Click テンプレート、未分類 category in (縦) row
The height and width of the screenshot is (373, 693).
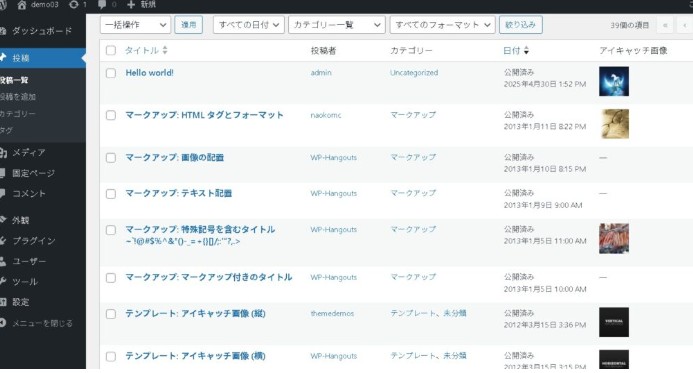click(x=428, y=313)
